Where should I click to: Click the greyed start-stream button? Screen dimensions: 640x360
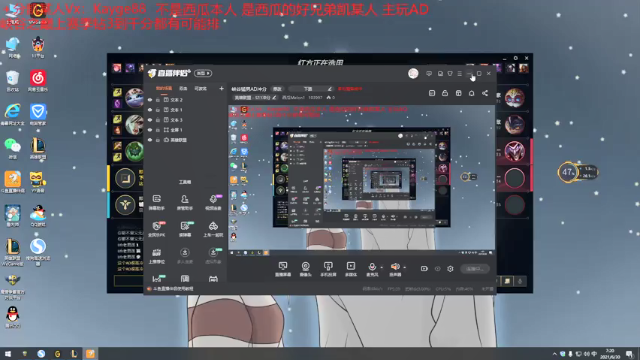(475, 269)
